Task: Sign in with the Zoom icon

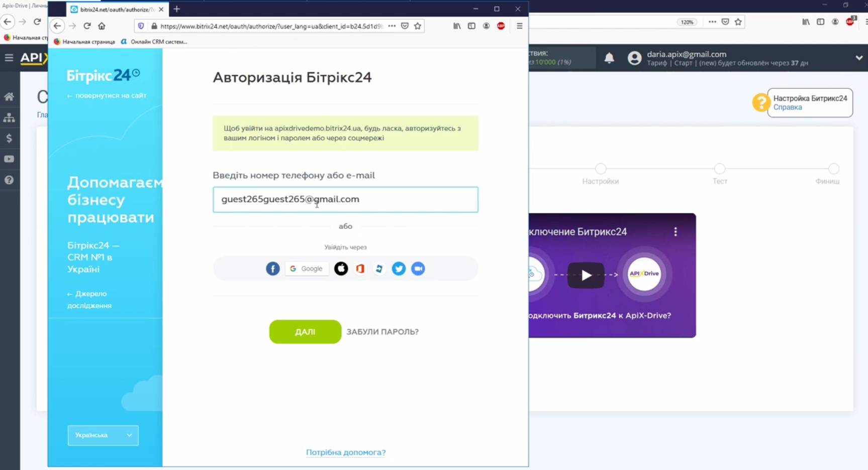Action: (x=418, y=269)
